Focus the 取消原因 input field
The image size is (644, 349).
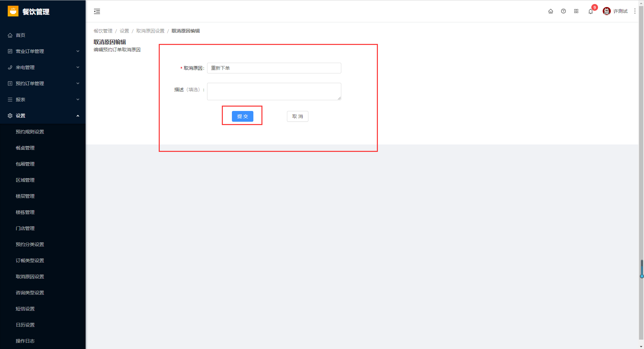point(274,68)
